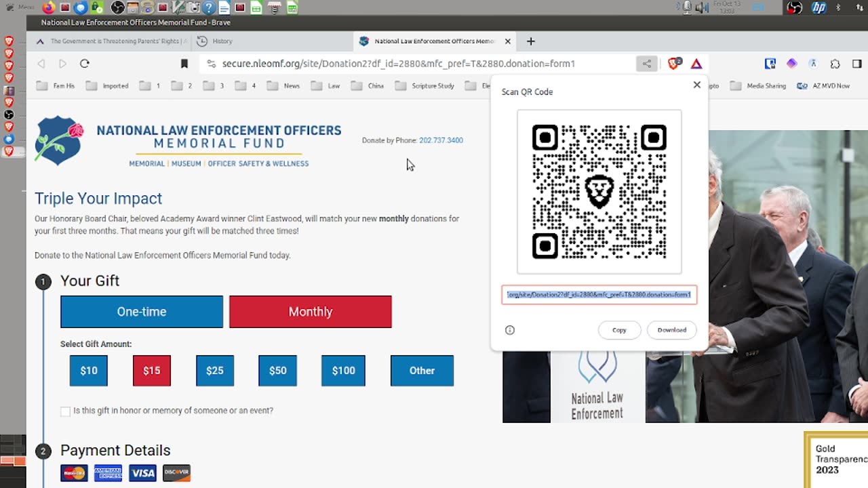Open the purple diamond extension icon

pos(791,64)
